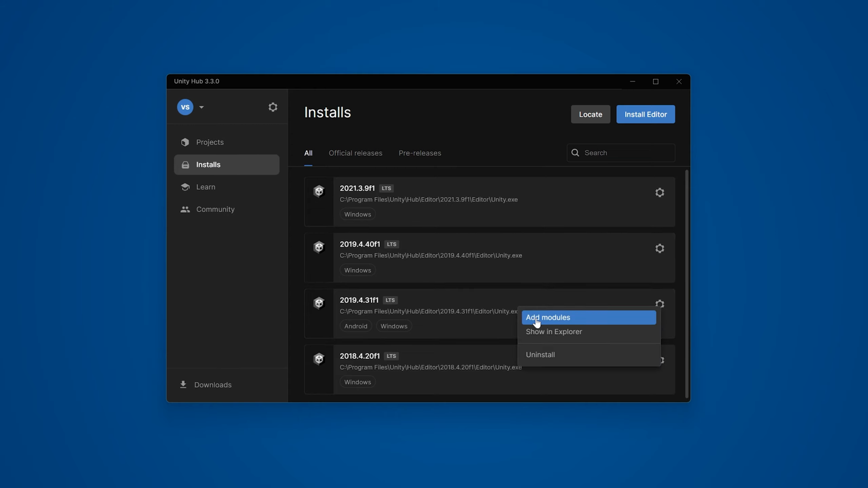Click the VS account avatar

pyautogui.click(x=185, y=107)
